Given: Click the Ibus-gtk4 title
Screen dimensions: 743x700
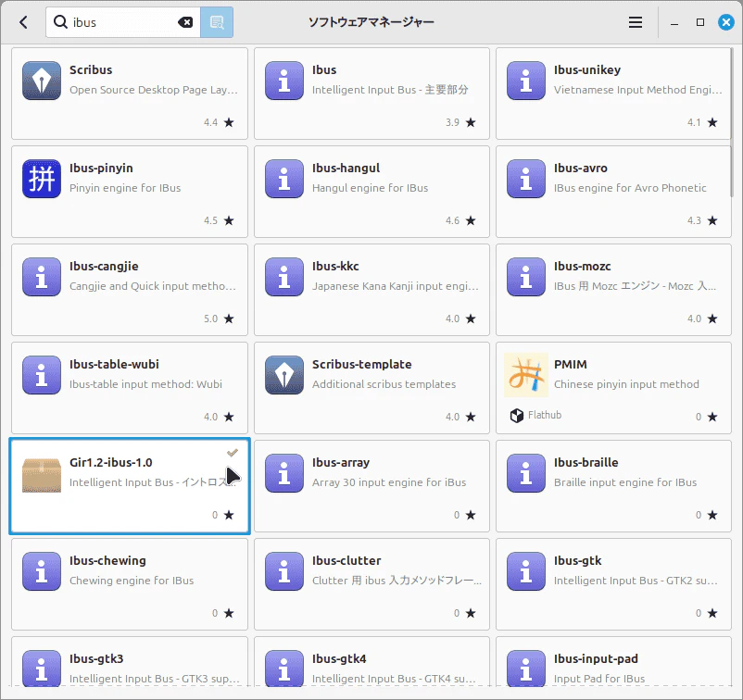Looking at the screenshot, I should tap(339, 658).
